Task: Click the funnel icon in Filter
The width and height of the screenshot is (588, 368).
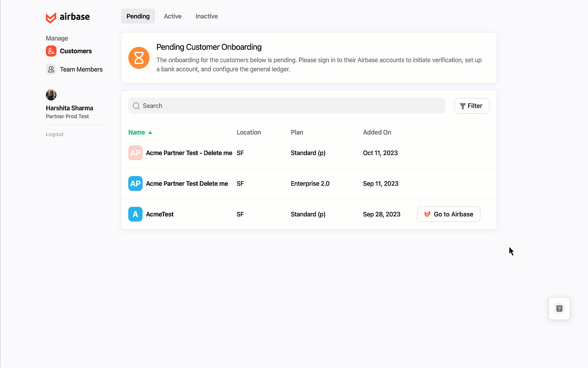Action: tap(462, 106)
